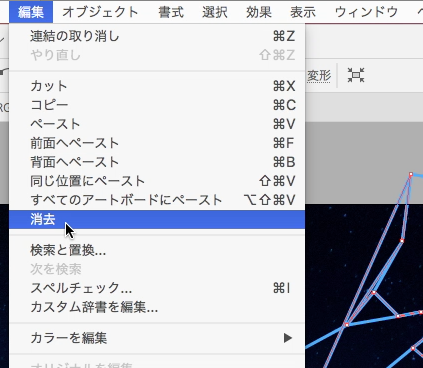Open the 選択 menu
423x368 pixels.
(215, 12)
